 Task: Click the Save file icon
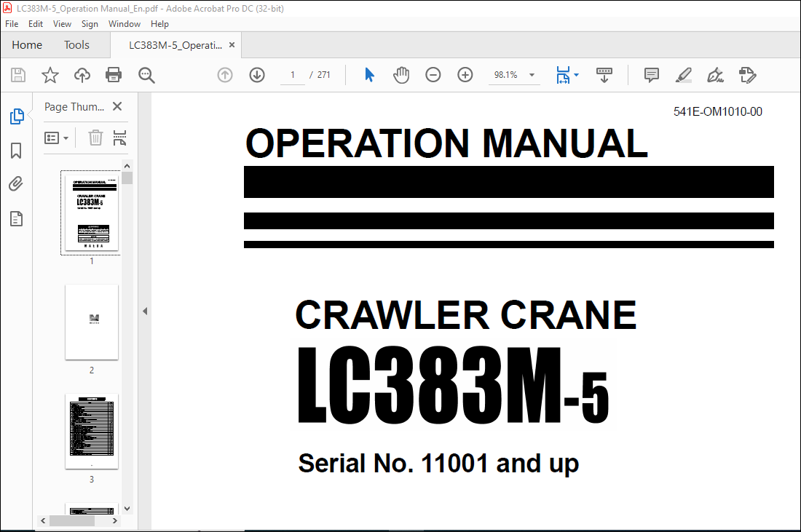[18, 75]
